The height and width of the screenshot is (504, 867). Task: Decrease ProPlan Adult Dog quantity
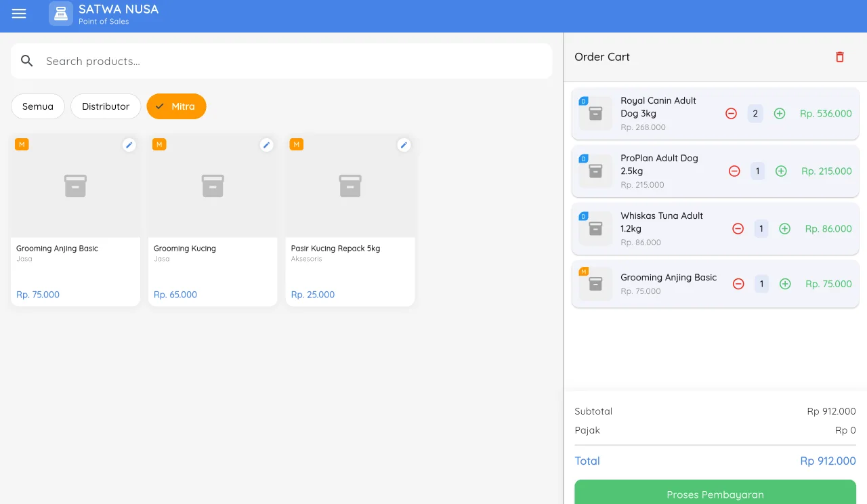[734, 171]
